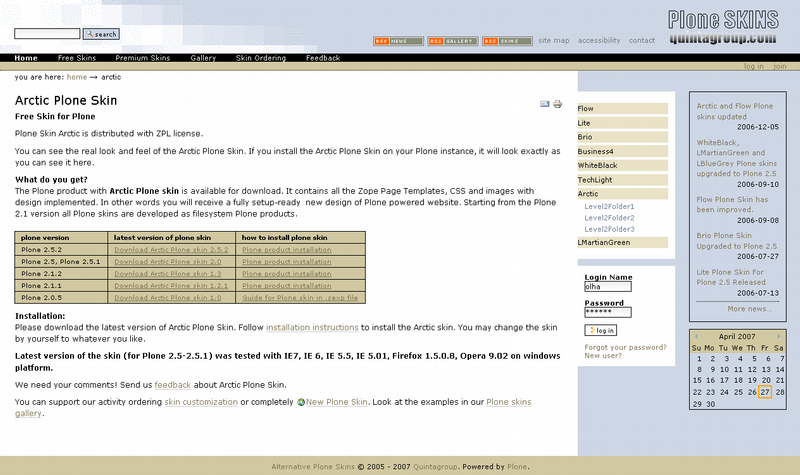This screenshot has width=800, height=475.
Task: Select the LMartianGreen skin in sidebar
Action: (605, 242)
